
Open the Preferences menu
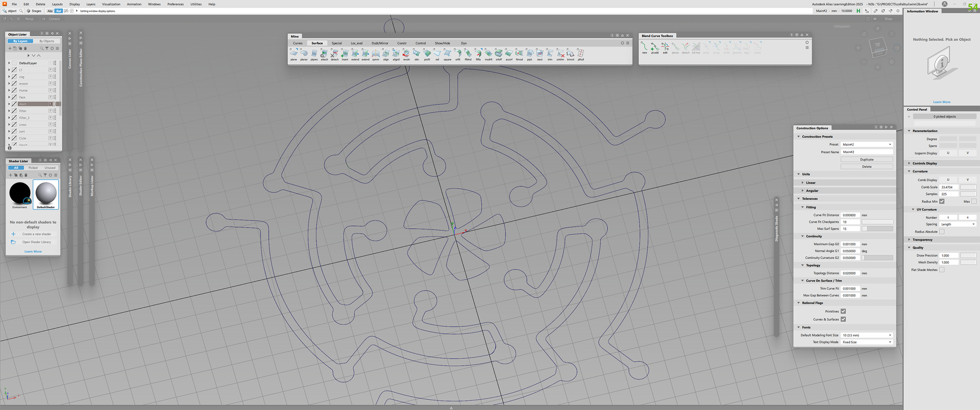[x=176, y=4]
